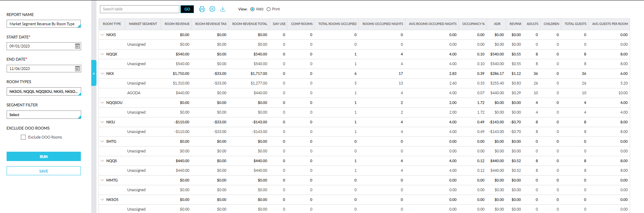Open the Report Name dropdown
Screen dimensions: 644x213
(44, 24)
